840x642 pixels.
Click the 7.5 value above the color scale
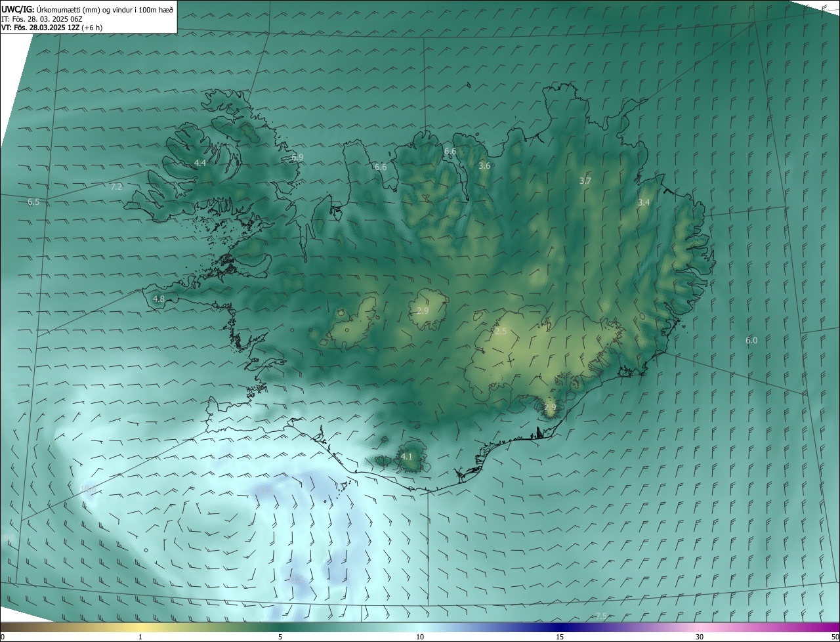pyautogui.click(x=601, y=616)
